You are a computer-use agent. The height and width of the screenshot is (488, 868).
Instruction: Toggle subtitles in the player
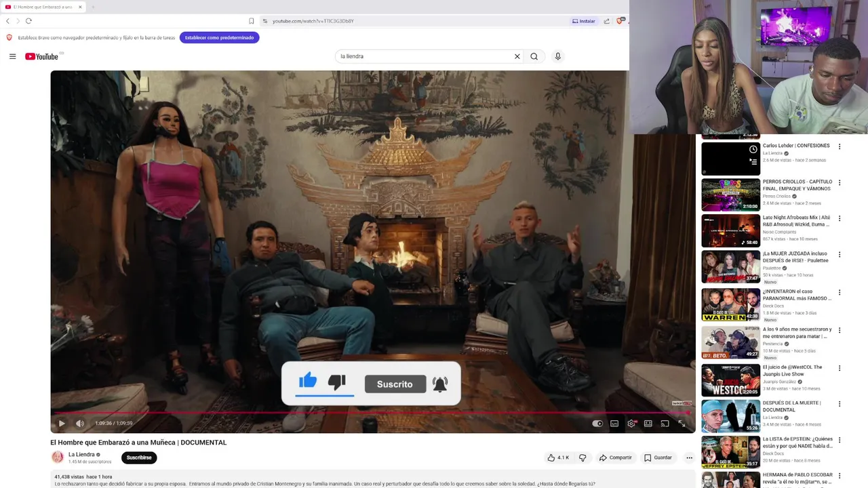pos(614,424)
